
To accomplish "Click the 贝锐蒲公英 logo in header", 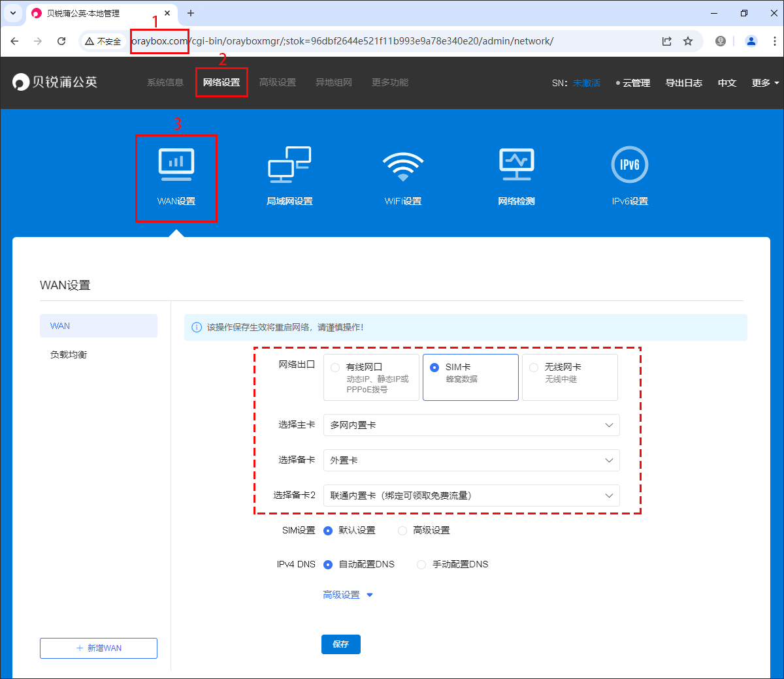I will pyautogui.click(x=55, y=82).
